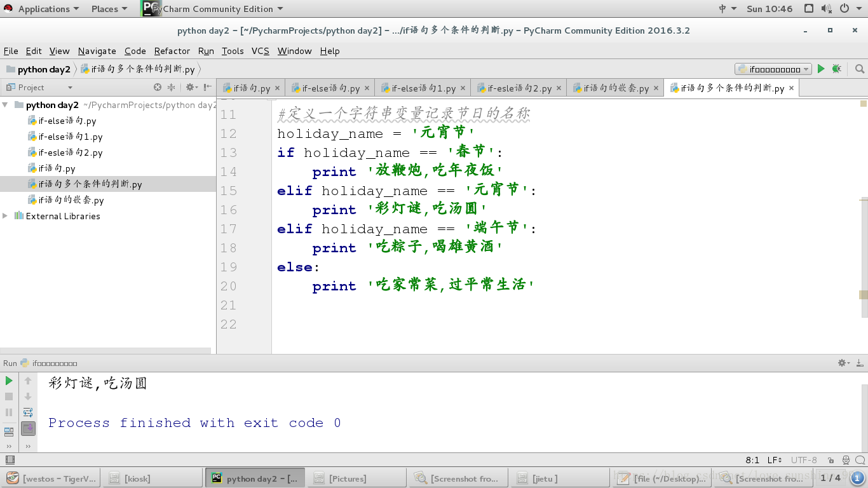
Task: Open the VCS menu
Action: (x=261, y=51)
